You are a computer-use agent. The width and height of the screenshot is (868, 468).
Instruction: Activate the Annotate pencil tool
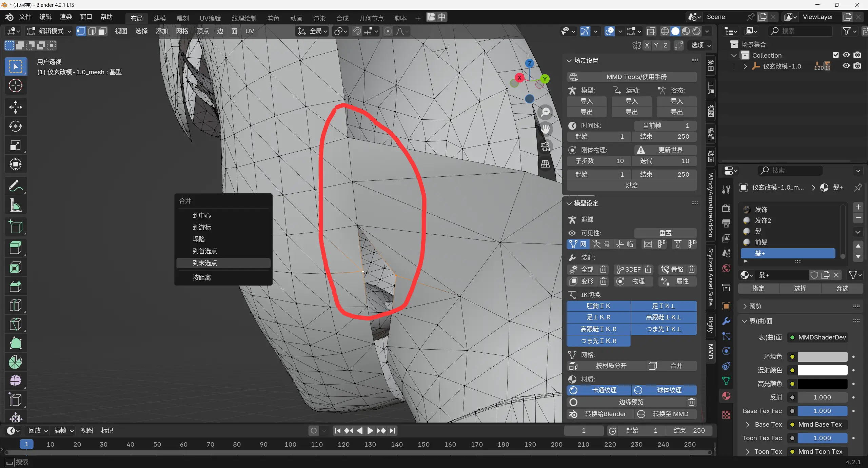coord(15,186)
